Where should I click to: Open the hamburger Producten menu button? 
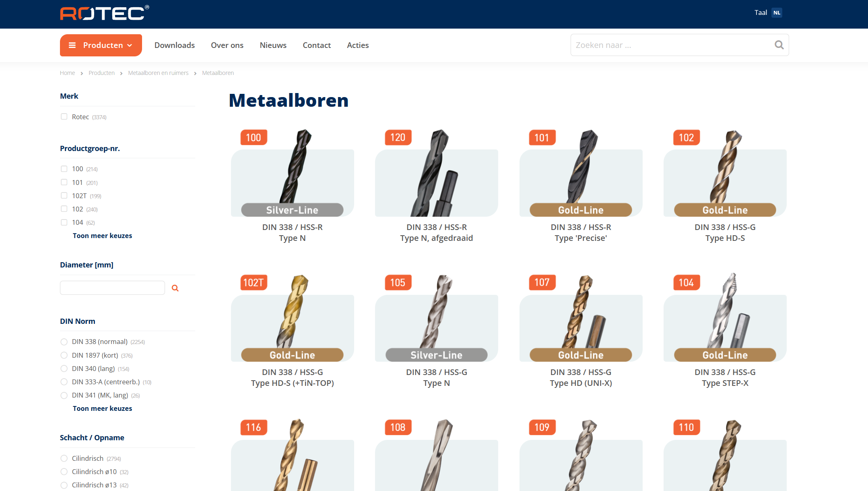point(101,45)
